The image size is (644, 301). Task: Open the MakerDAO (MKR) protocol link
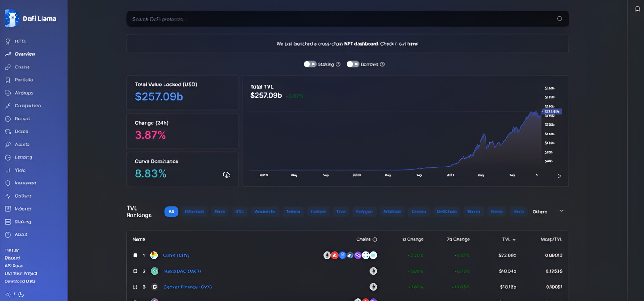pos(182,271)
